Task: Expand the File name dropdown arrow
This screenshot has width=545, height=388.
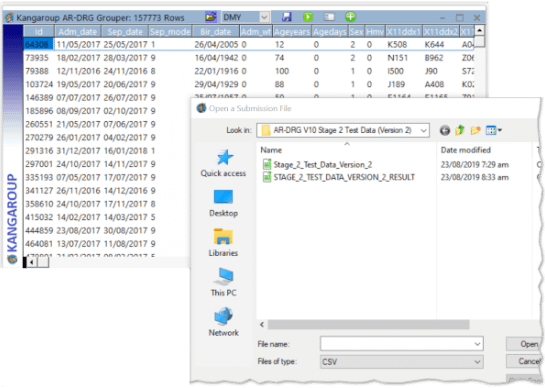Action: click(x=478, y=344)
